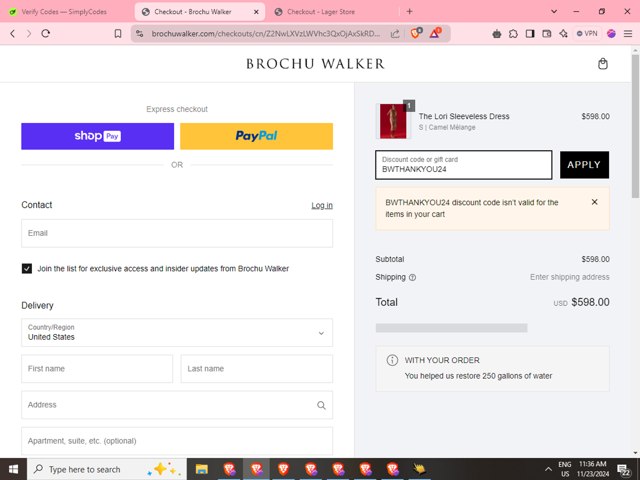This screenshot has height=480, width=640.
Task: Click shipping info question mark icon
Action: click(x=412, y=278)
